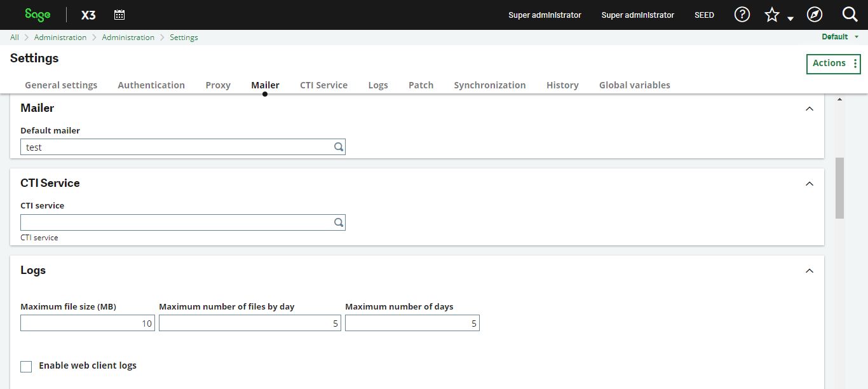Click the Maximum file size input field
The width and height of the screenshot is (868, 389).
pos(87,323)
